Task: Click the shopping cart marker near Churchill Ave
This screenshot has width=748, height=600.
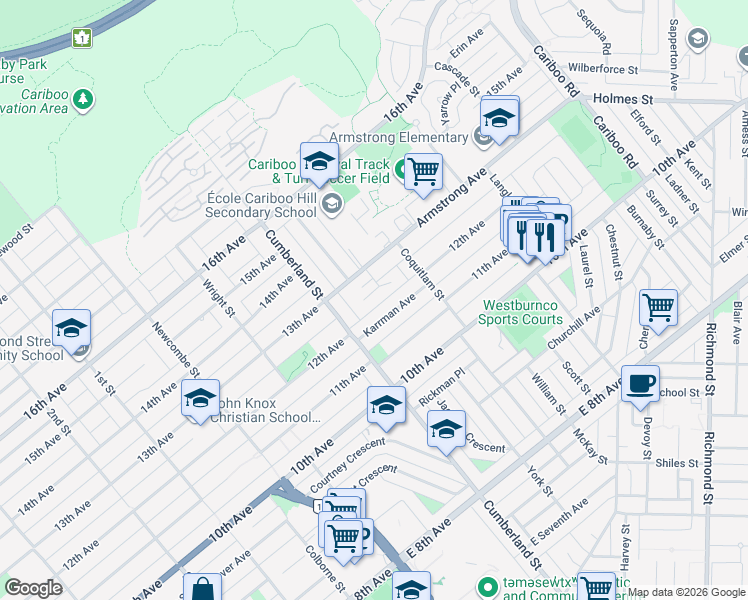Action: [x=658, y=311]
